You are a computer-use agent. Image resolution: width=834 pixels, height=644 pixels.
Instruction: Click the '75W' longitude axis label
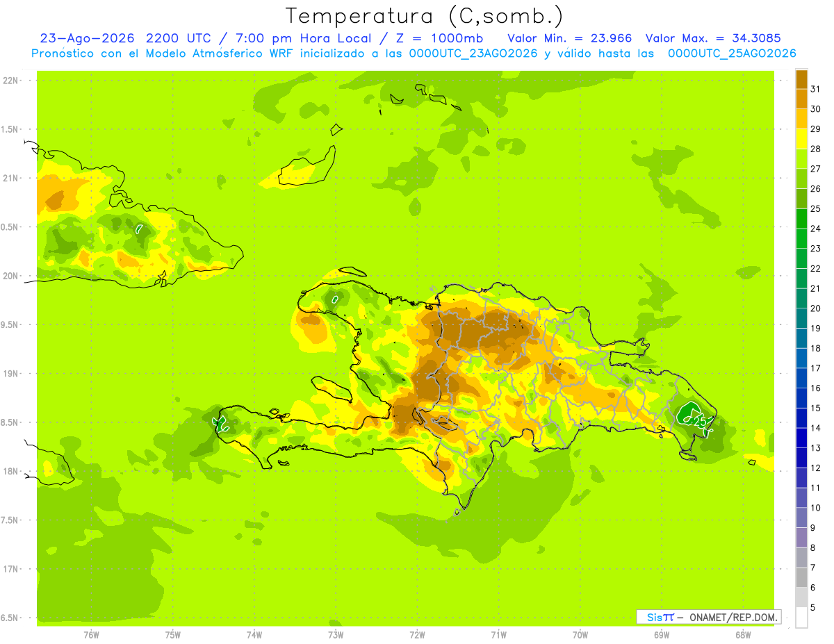point(172,634)
